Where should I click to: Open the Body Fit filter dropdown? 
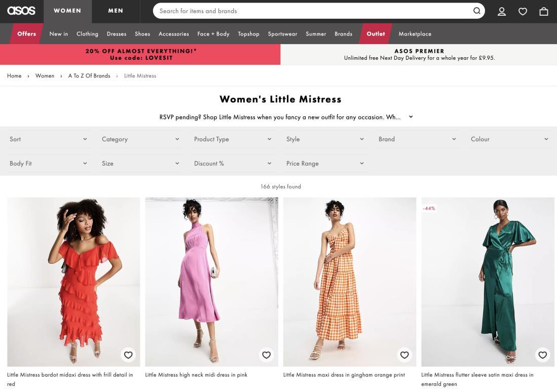48,163
